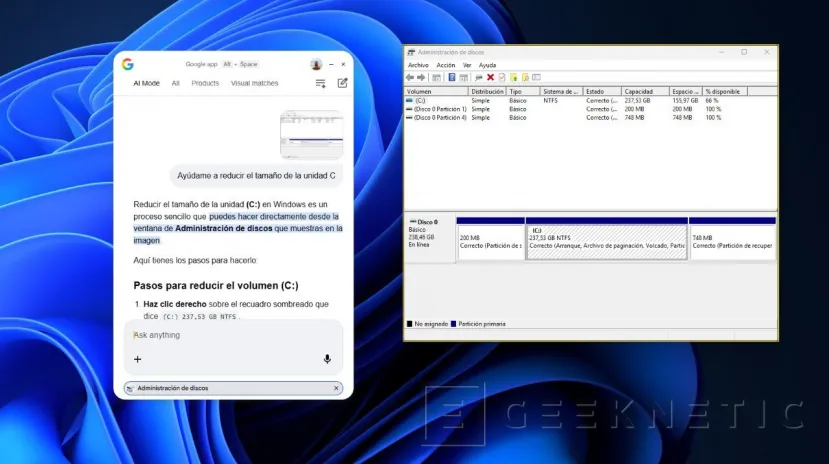Select the 748 MB recovery partition block
The width and height of the screenshot is (829, 464).
coord(732,239)
